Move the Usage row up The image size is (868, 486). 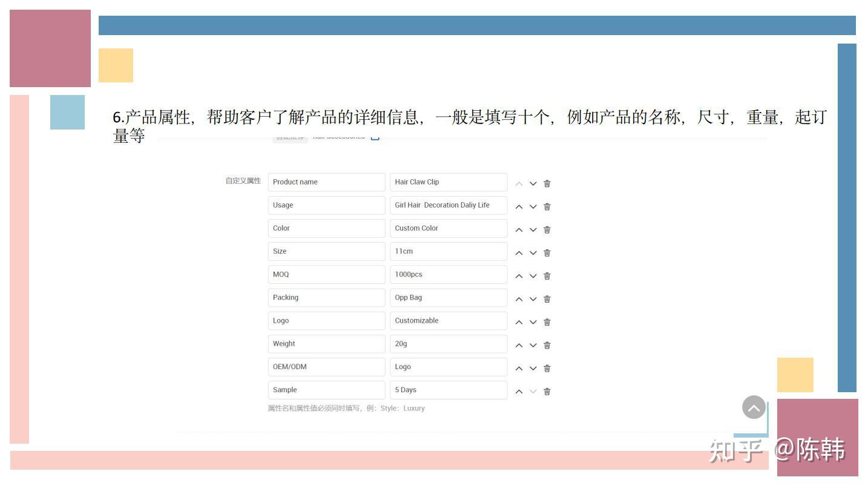pyautogui.click(x=519, y=206)
